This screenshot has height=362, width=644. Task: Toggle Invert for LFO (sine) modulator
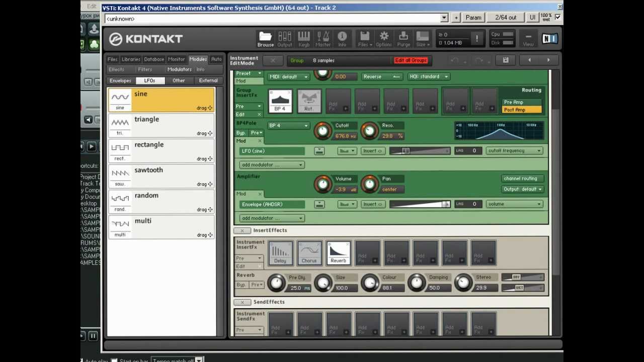pyautogui.click(x=373, y=151)
